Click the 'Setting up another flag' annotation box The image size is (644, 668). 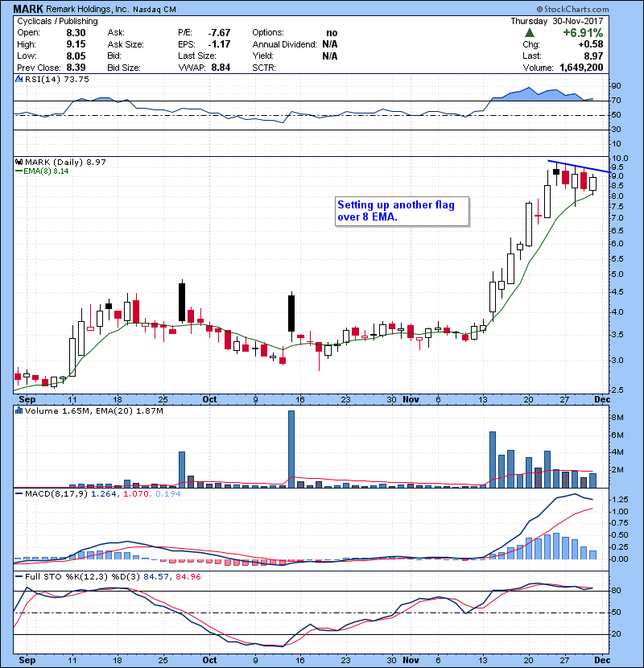tap(402, 212)
